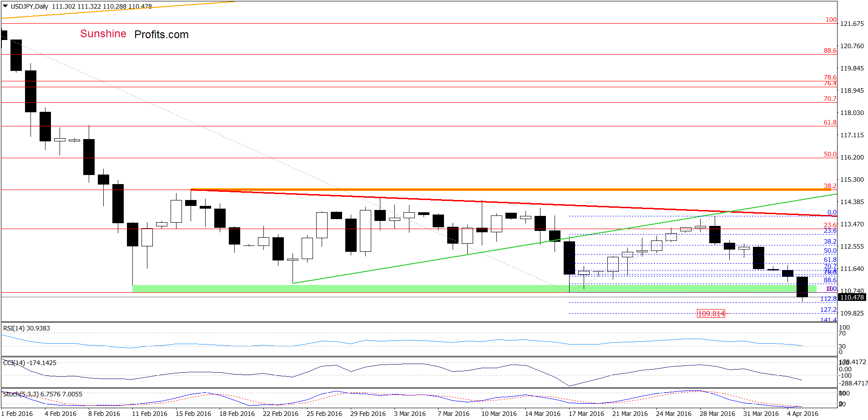Open the chart menu triangle beside USDJPY,Daily
This screenshot has width=868, height=420.
tap(5, 6)
